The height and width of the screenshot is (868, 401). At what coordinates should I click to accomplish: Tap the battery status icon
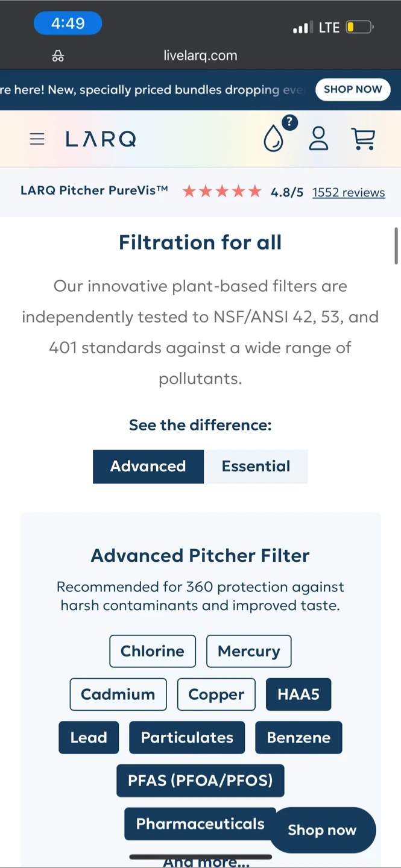click(x=359, y=27)
